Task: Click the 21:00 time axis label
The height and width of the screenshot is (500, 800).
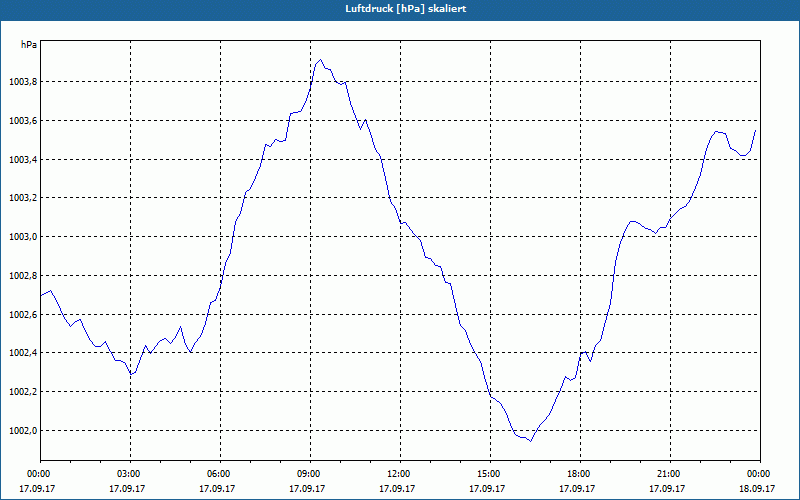Action: pos(670,474)
